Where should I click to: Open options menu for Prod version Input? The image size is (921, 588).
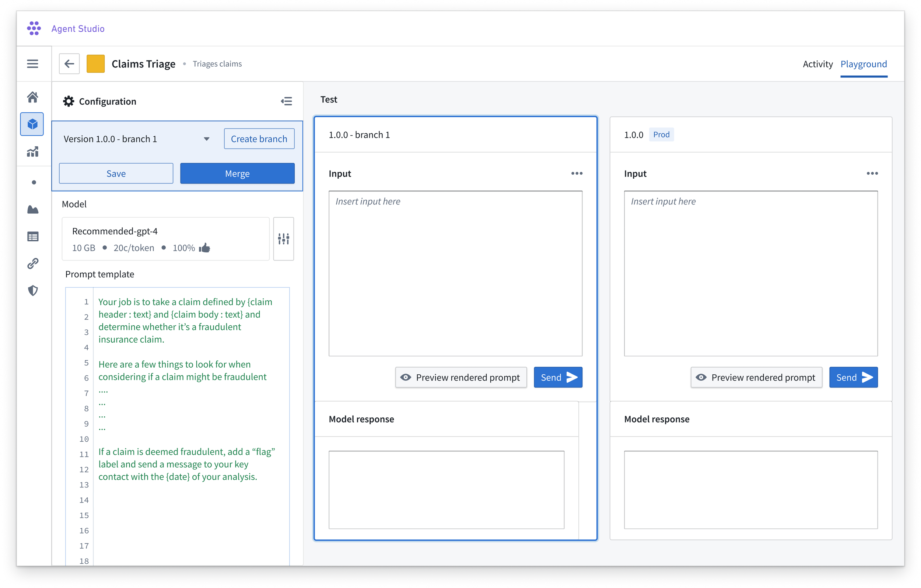[872, 173]
